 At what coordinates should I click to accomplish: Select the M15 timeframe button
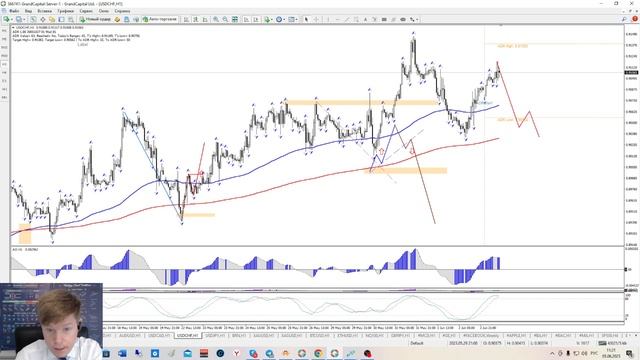click(x=4, y=47)
